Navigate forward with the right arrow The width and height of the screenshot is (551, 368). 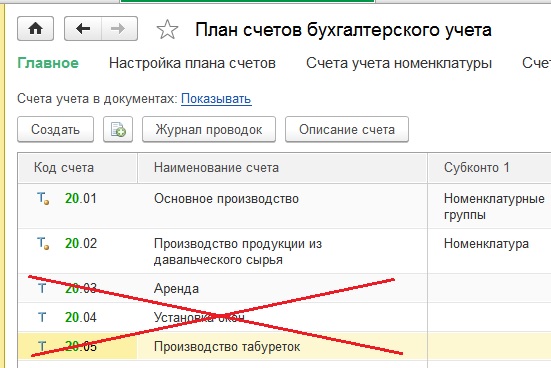(x=119, y=28)
